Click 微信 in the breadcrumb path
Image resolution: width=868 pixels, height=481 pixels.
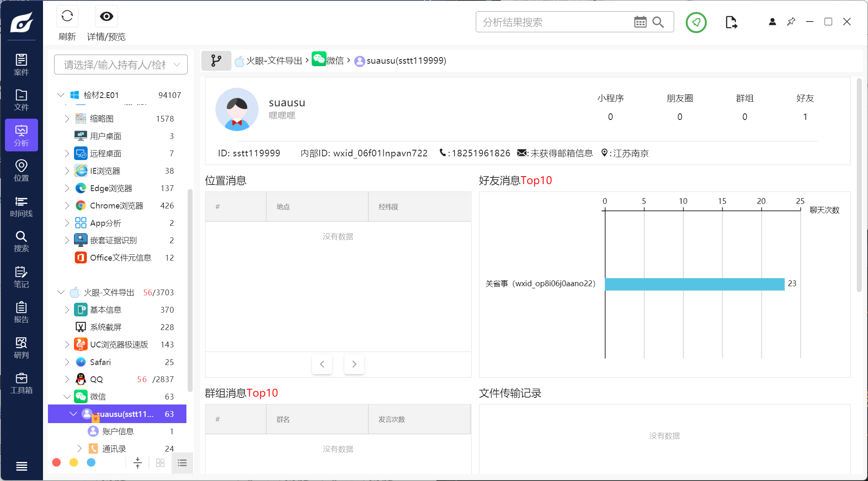click(335, 61)
